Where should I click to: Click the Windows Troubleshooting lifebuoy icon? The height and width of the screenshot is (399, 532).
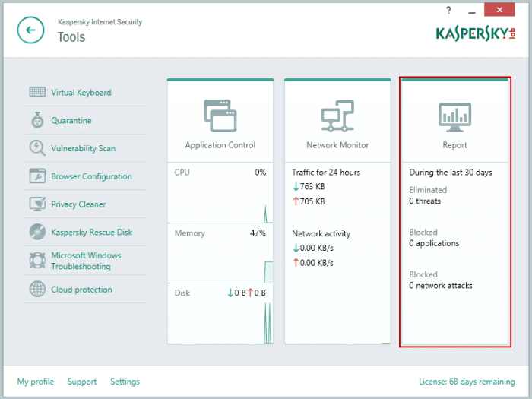point(37,260)
